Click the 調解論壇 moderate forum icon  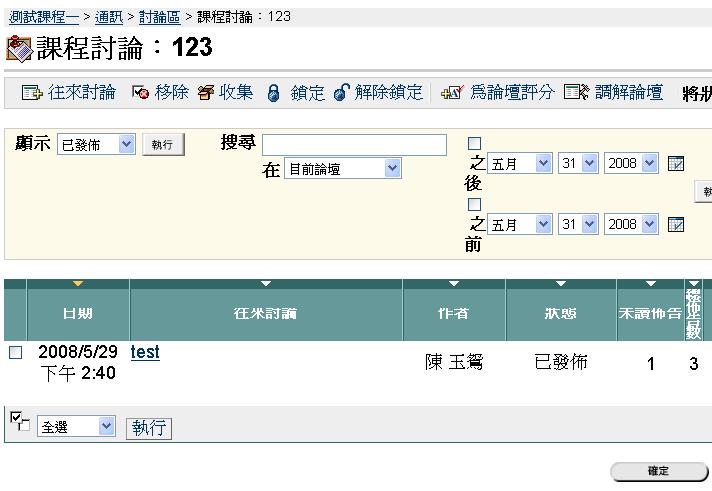pos(576,93)
